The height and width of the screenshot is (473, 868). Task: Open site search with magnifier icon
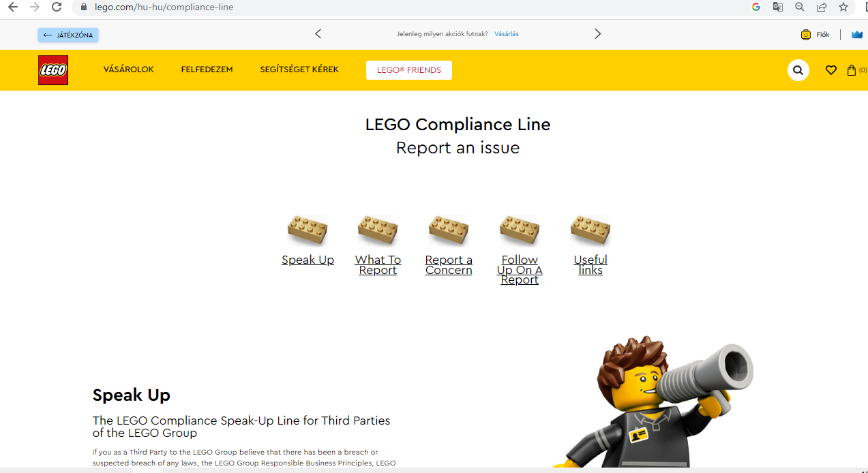pos(798,70)
